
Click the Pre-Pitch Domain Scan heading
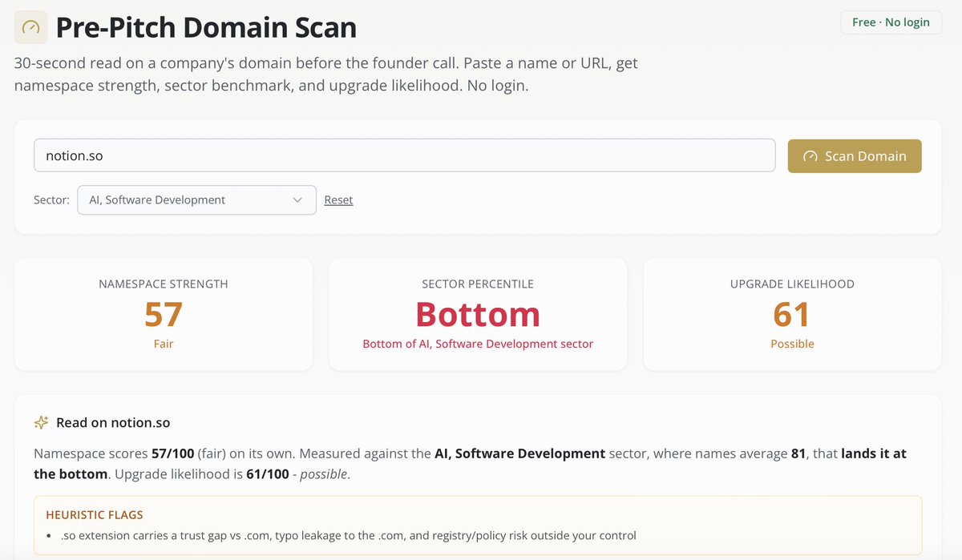coord(206,27)
